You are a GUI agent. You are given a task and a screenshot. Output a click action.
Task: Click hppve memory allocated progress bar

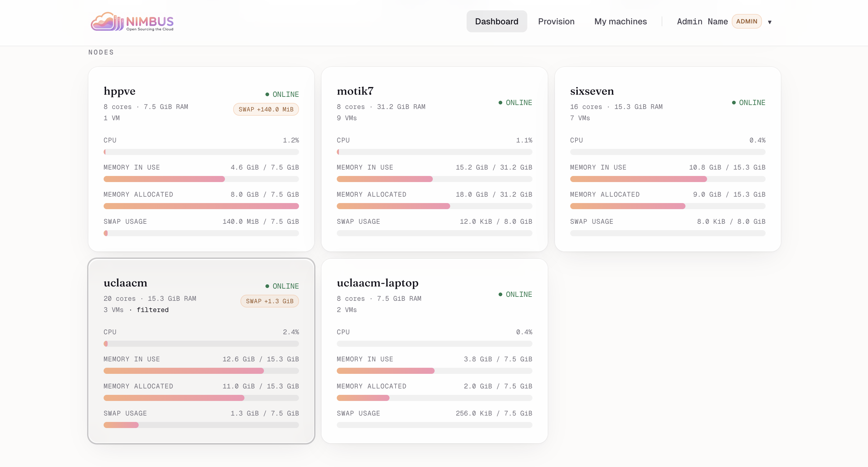(201, 206)
